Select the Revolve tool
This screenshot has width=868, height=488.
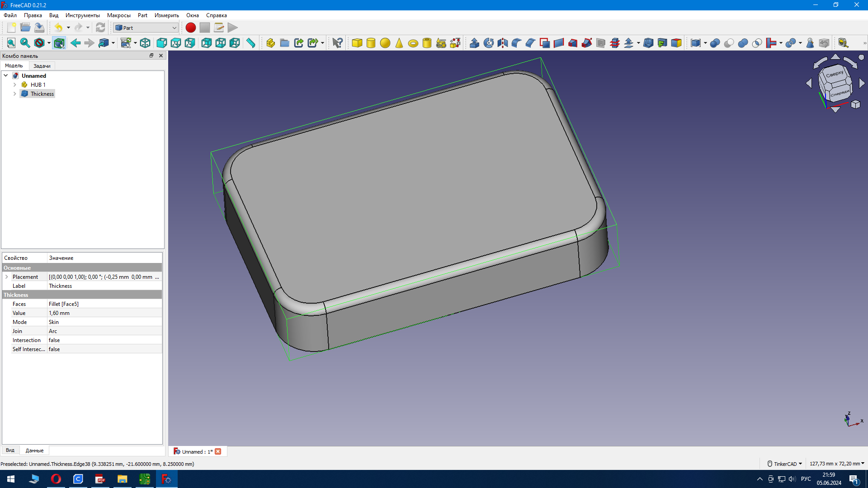point(489,43)
